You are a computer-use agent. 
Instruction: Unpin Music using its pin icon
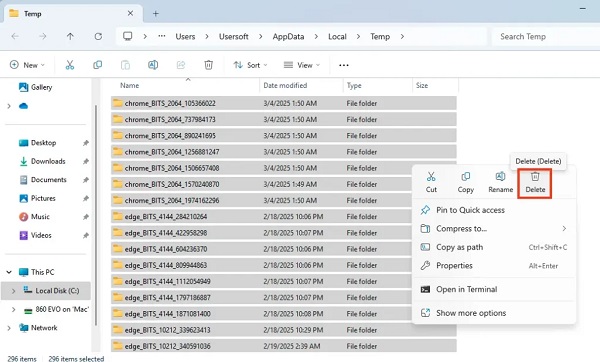tap(86, 217)
